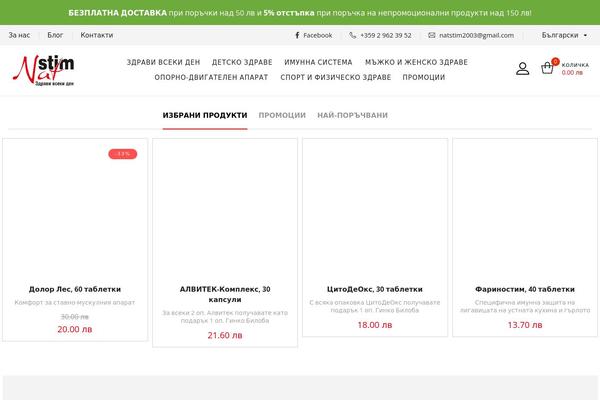Open Долор Лес, 60 таблетки product title
The height and width of the screenshot is (400, 600).
pyautogui.click(x=75, y=289)
